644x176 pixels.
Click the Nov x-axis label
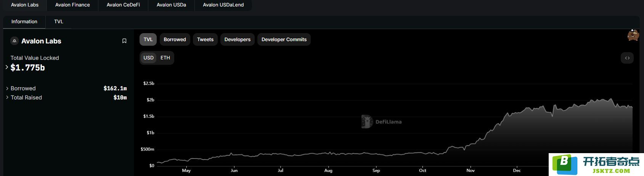(x=471, y=171)
